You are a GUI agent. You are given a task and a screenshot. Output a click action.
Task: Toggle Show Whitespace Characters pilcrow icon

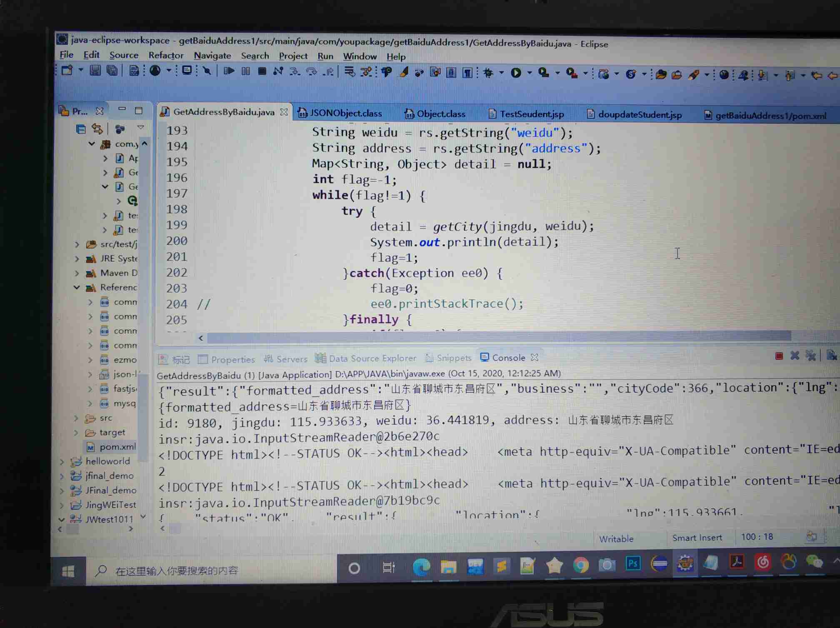467,73
